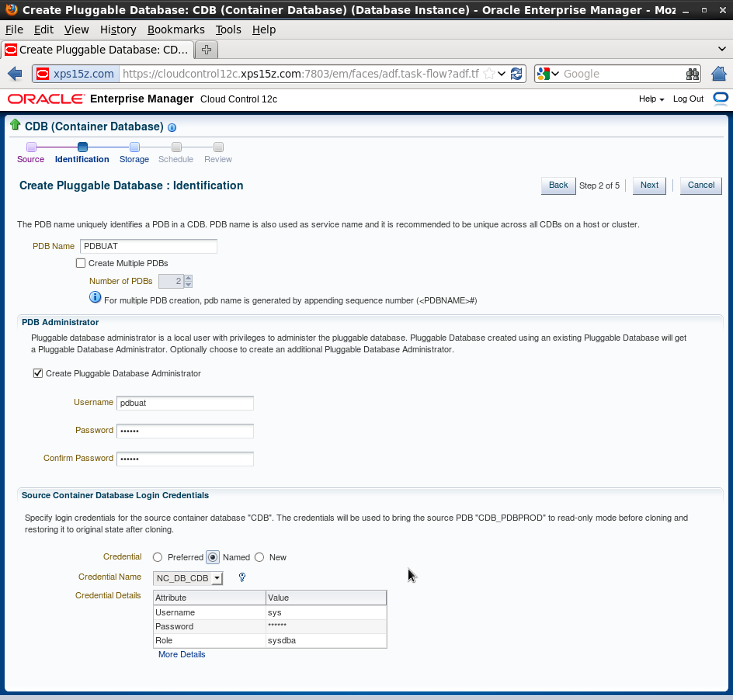Click the Identification step label
Screen dimensions: 733x700
82,159
